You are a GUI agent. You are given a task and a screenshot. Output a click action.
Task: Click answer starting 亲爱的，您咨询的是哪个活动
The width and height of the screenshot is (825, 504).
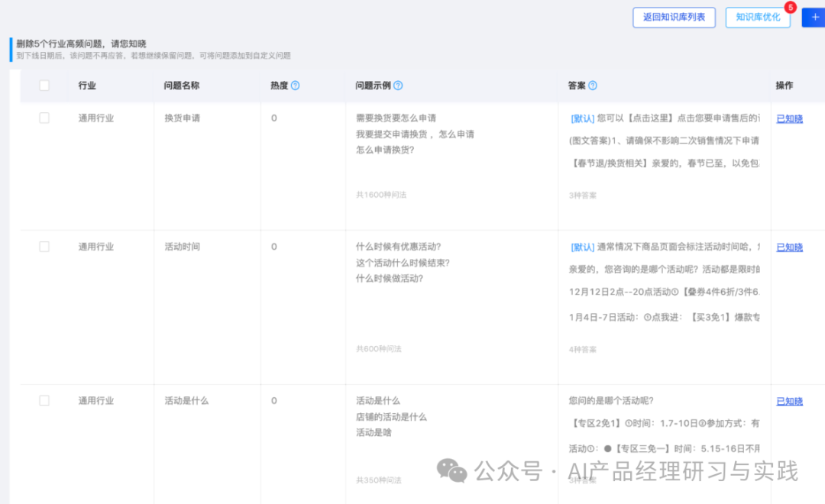click(x=665, y=270)
